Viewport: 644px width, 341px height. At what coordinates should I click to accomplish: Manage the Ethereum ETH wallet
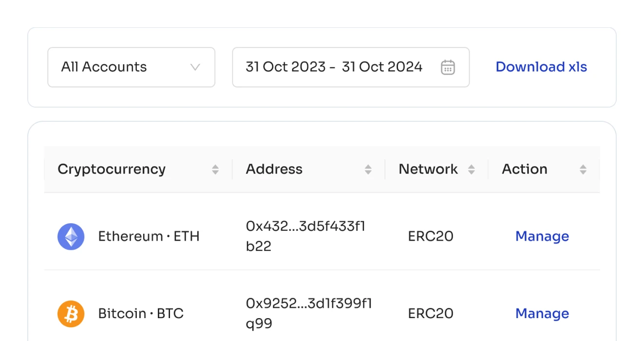pyautogui.click(x=542, y=236)
